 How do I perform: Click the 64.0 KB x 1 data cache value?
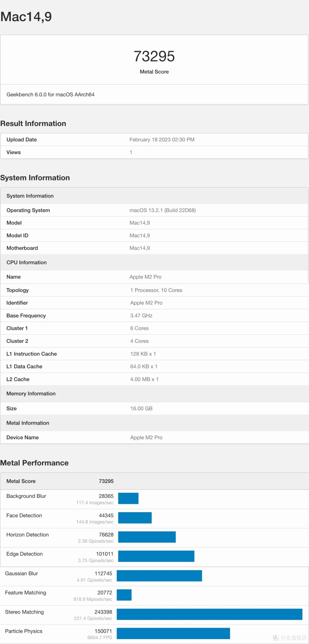[x=144, y=367]
